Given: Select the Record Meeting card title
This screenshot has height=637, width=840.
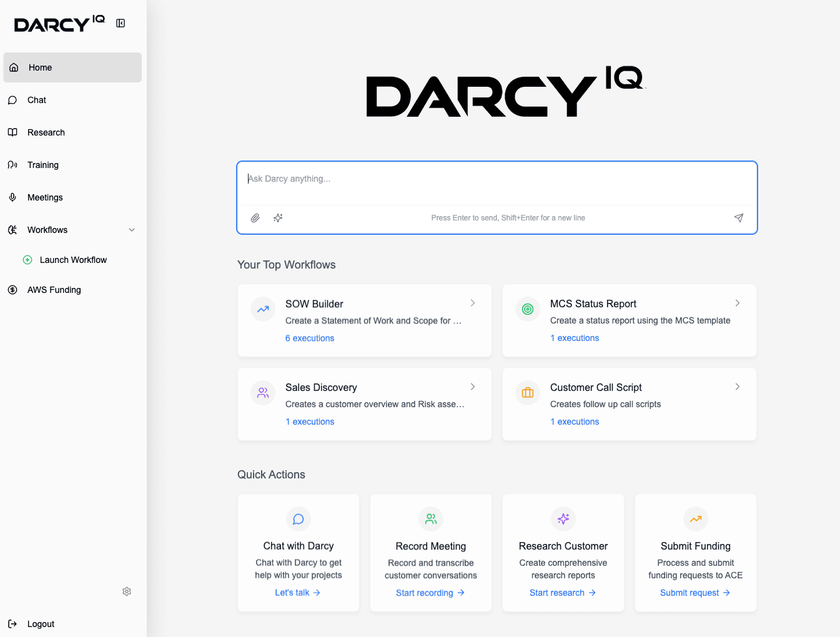Looking at the screenshot, I should (x=431, y=546).
